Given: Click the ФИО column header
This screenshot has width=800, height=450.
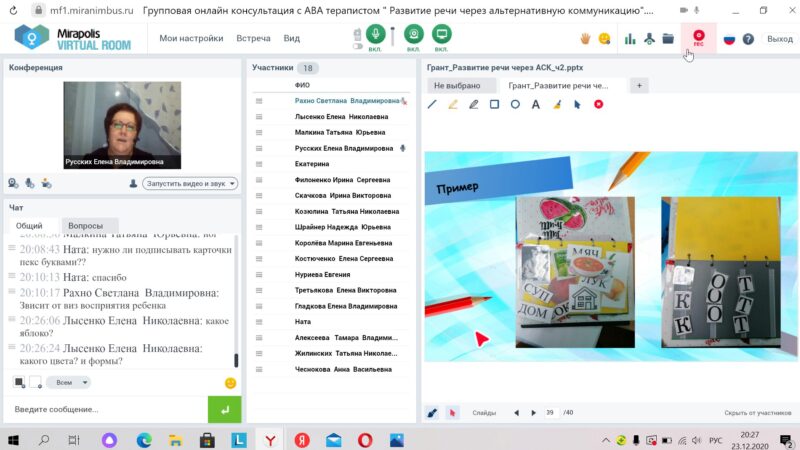Looking at the screenshot, I should click(x=302, y=85).
